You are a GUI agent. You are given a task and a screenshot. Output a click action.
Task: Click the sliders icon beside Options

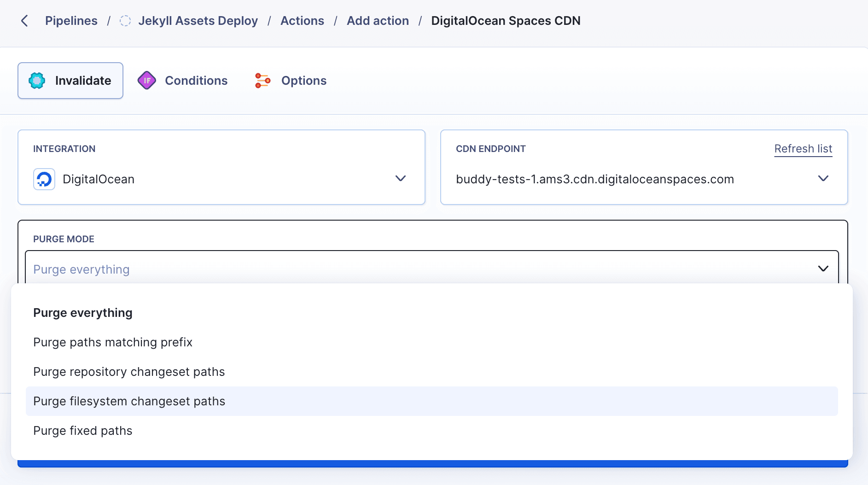(262, 80)
